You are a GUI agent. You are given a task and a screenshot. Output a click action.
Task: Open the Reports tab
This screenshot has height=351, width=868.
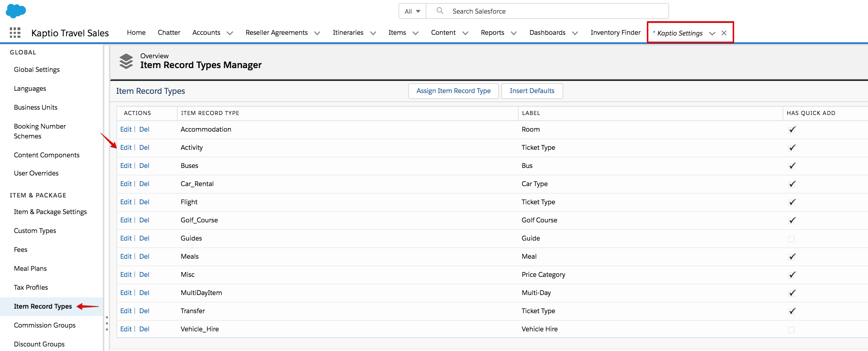click(x=492, y=33)
